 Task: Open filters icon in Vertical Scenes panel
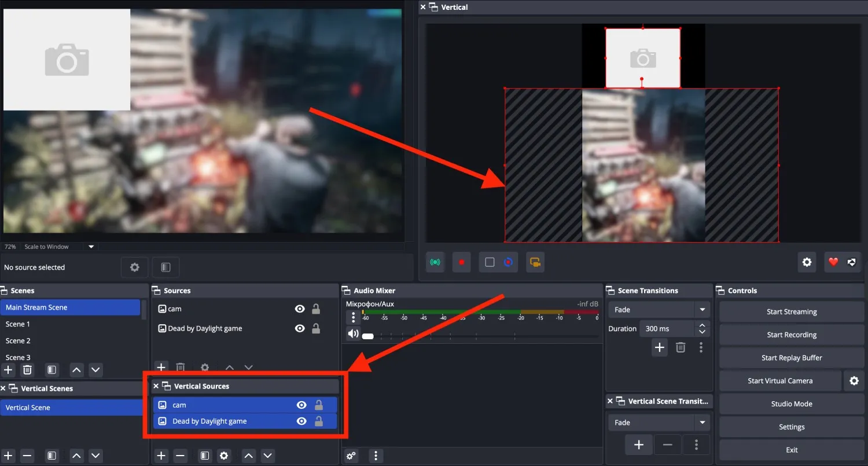tap(52, 456)
